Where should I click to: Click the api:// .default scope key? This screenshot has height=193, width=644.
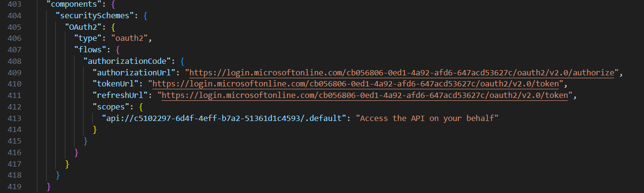click(224, 118)
